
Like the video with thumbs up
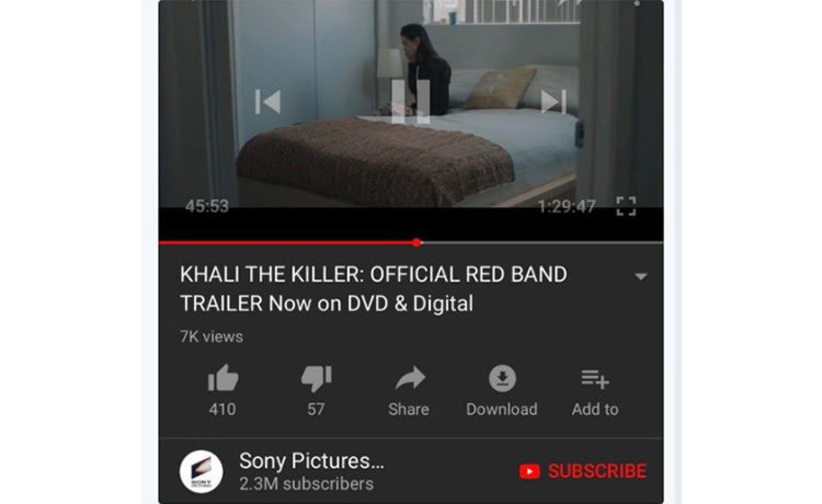(x=223, y=378)
